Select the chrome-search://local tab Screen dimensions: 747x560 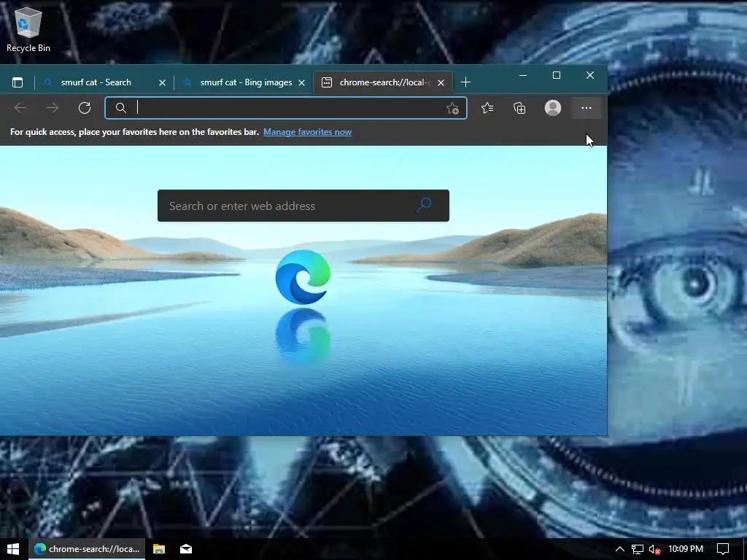tap(384, 82)
